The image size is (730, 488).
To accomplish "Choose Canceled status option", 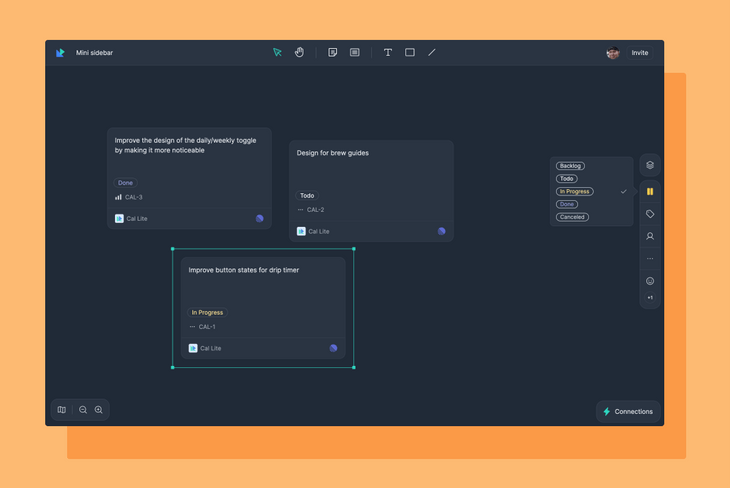I will pos(572,217).
